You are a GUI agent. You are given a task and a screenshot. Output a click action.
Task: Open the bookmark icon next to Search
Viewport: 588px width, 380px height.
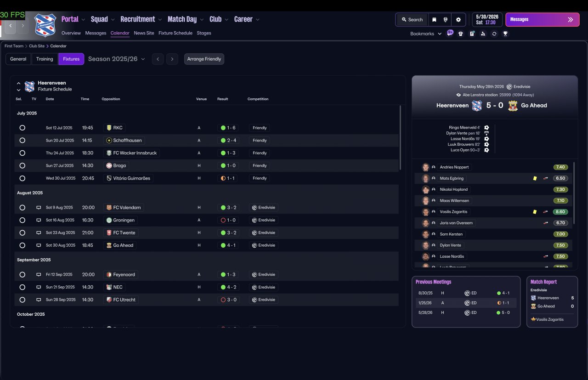pyautogui.click(x=434, y=20)
